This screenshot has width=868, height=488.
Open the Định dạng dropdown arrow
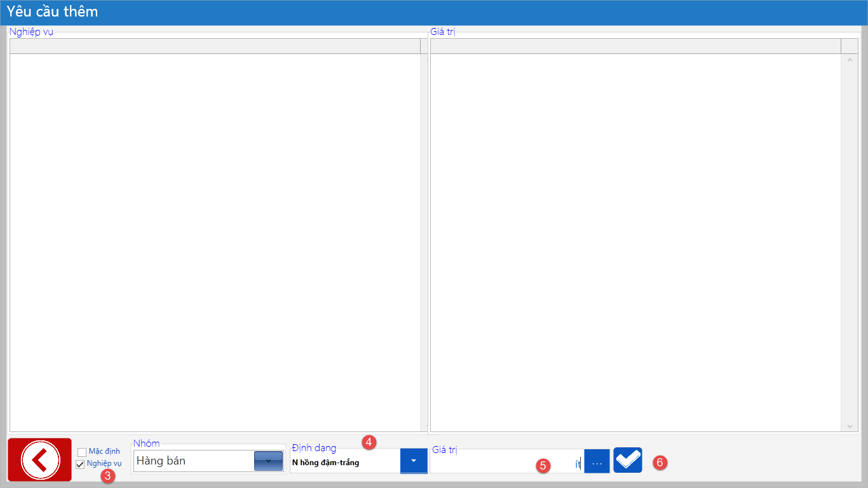414,461
